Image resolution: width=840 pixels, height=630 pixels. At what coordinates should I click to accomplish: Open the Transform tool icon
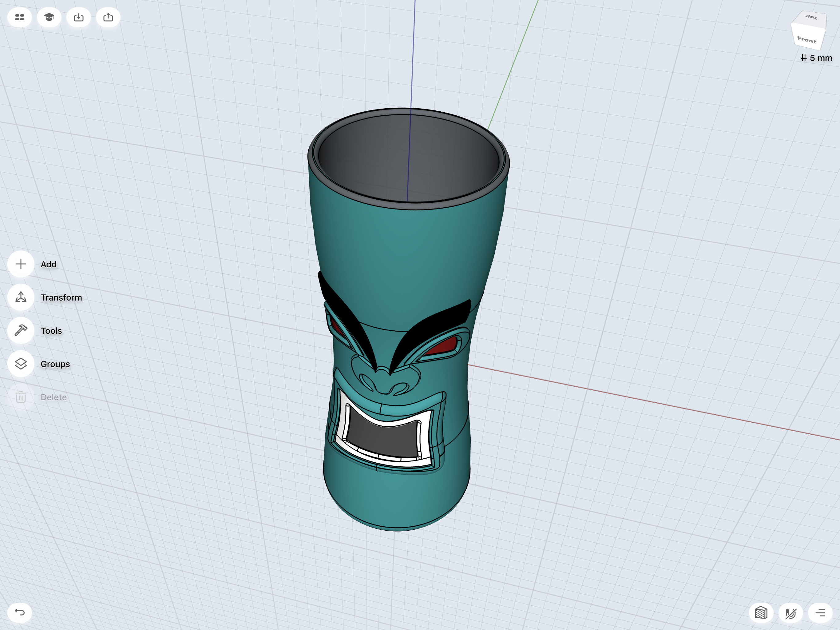tap(21, 297)
